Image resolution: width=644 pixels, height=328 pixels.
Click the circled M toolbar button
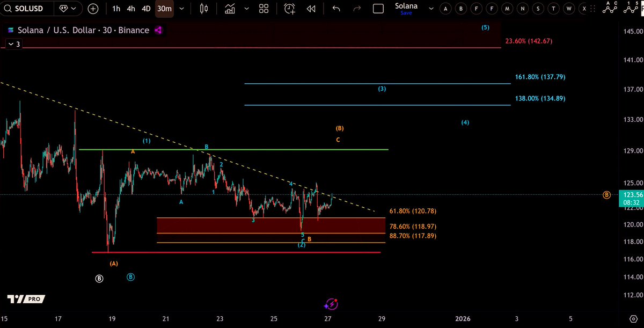click(x=507, y=9)
